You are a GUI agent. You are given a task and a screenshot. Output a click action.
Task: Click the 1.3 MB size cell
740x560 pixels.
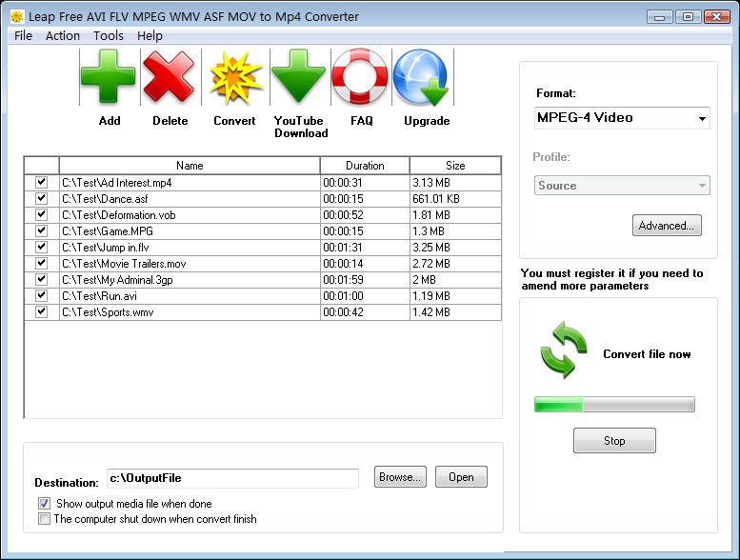click(x=455, y=231)
